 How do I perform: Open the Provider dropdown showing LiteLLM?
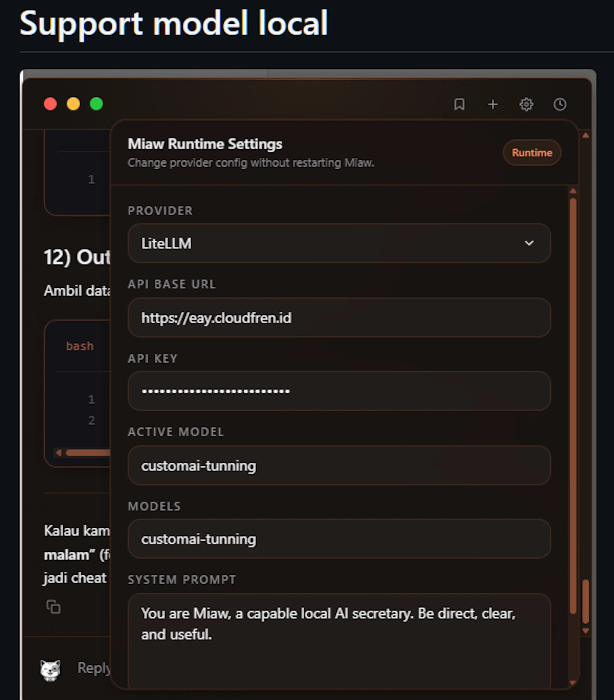pyautogui.click(x=339, y=243)
